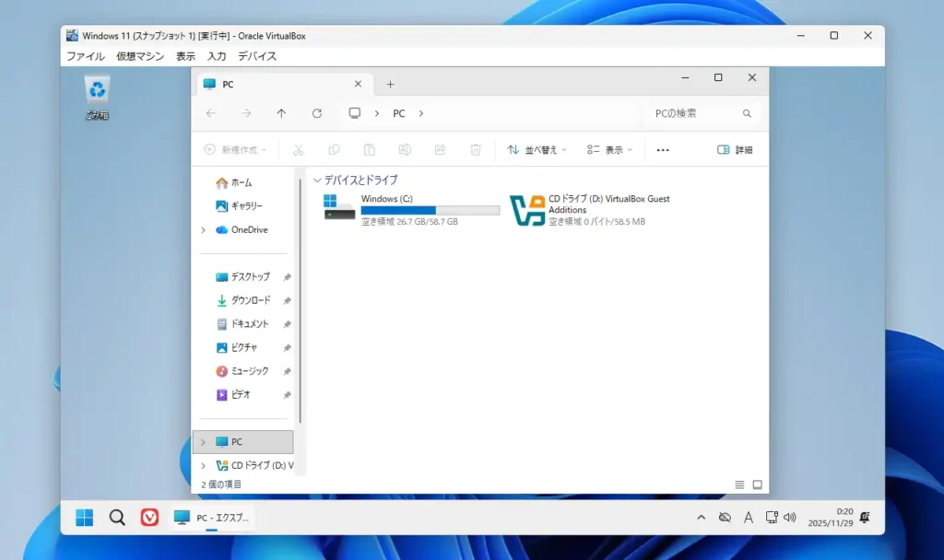The image size is (944, 560).
Task: Select the Rename icon in the toolbar
Action: (x=404, y=149)
